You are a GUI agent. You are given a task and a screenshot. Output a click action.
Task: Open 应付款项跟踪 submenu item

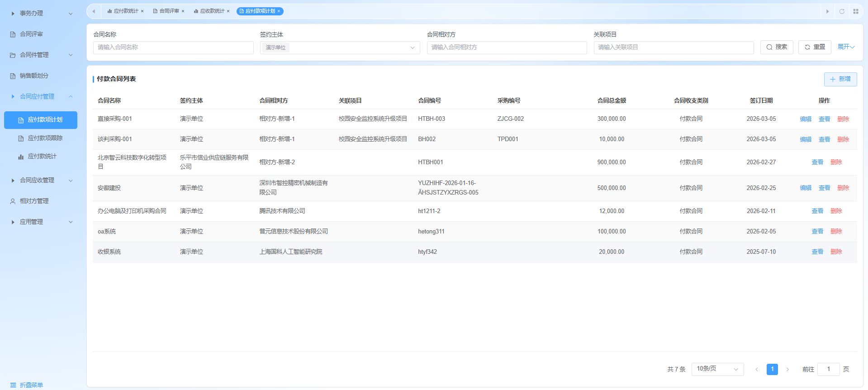(x=41, y=138)
